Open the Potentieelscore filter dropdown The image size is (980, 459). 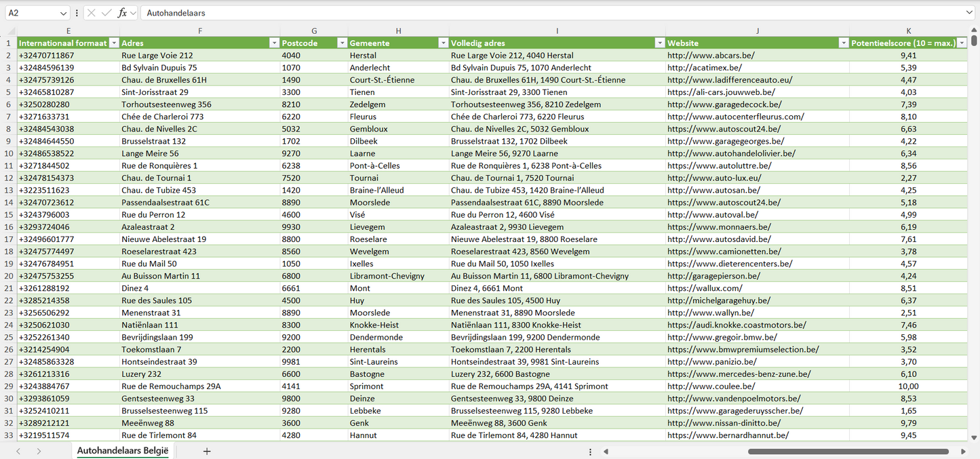pyautogui.click(x=962, y=43)
